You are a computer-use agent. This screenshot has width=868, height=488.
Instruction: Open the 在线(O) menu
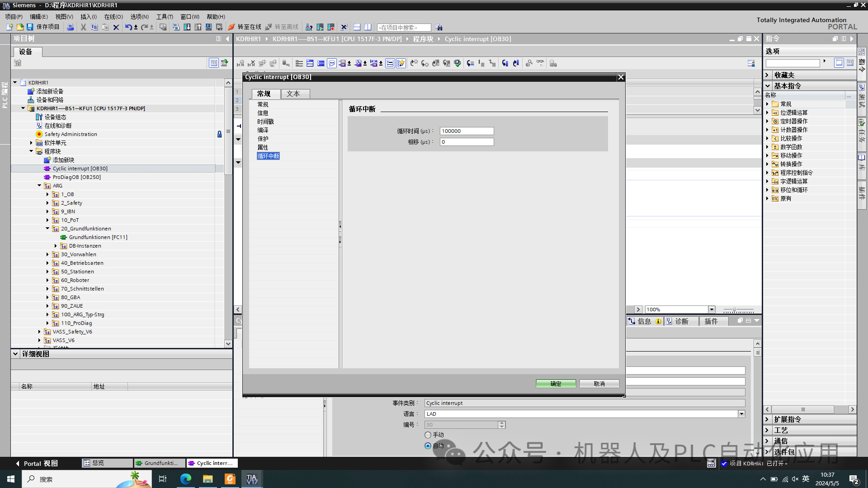tap(113, 17)
